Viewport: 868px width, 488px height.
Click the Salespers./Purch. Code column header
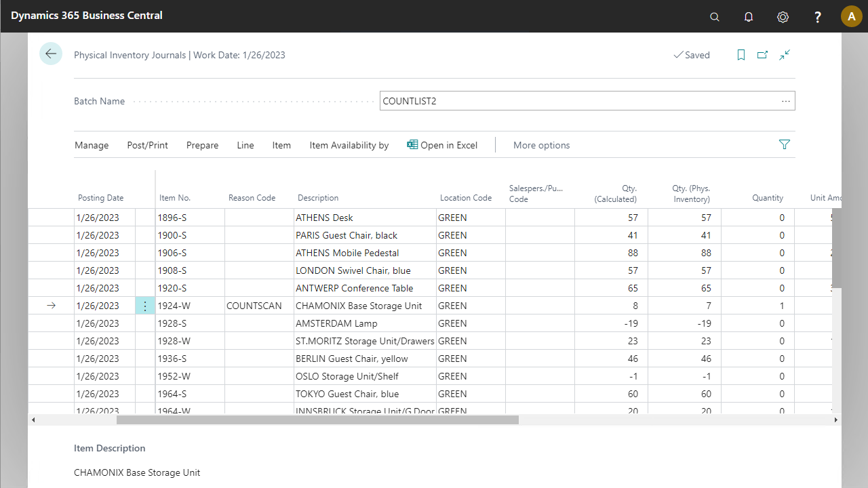point(536,193)
